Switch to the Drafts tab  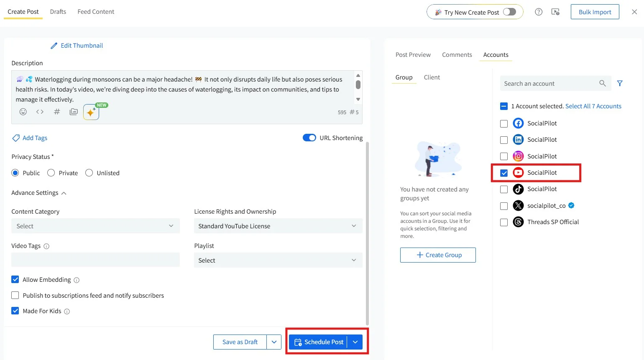[58, 12]
